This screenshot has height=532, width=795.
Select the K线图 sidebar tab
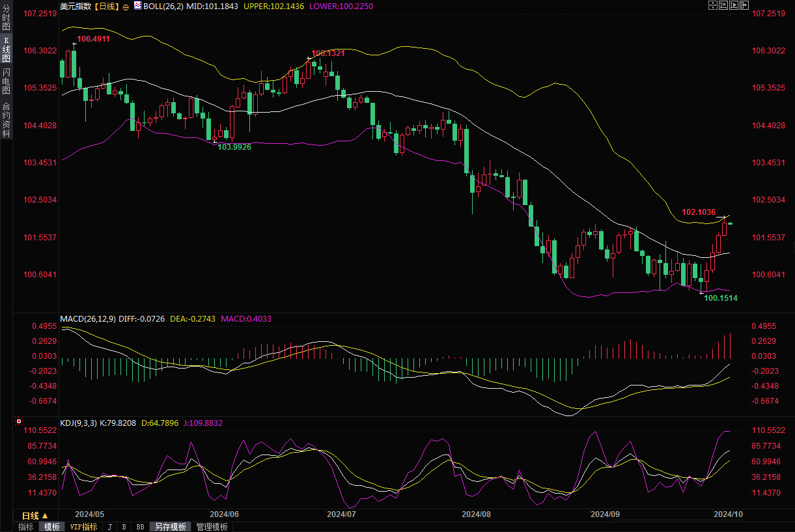(6, 49)
